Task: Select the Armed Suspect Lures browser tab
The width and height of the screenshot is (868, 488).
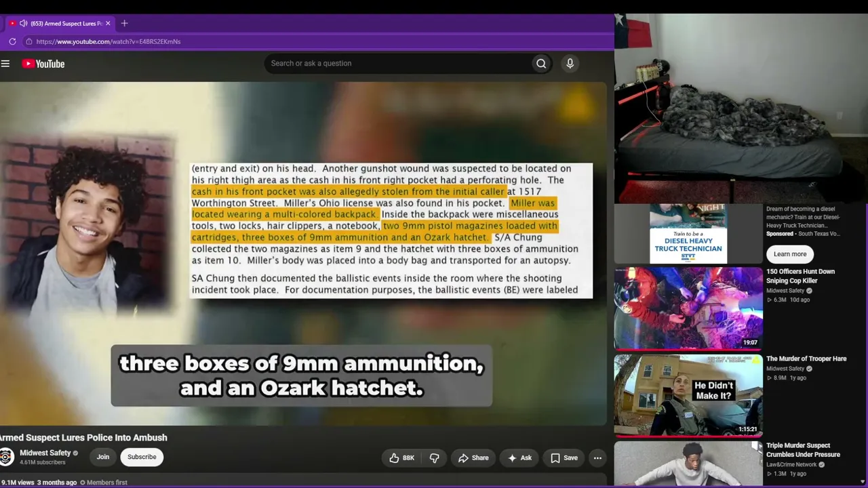Action: 60,24
